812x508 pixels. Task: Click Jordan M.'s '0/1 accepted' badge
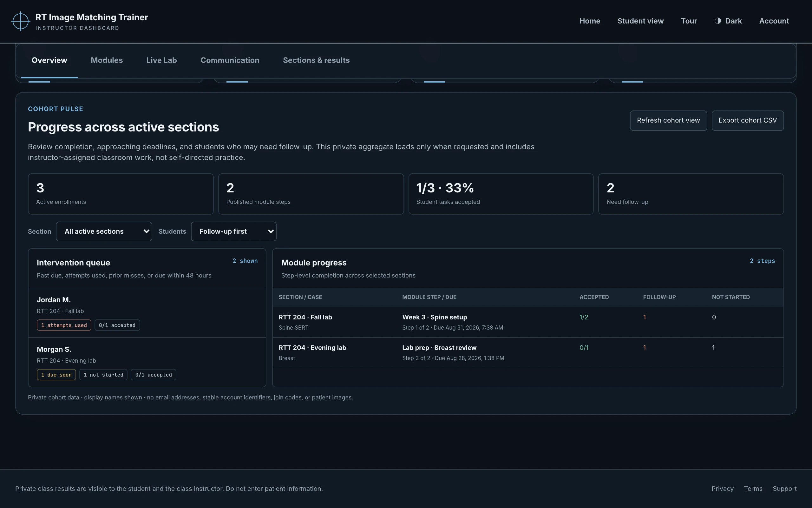click(x=117, y=325)
